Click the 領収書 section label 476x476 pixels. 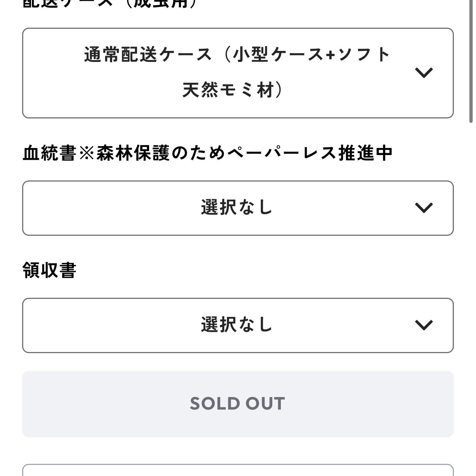coord(49,270)
